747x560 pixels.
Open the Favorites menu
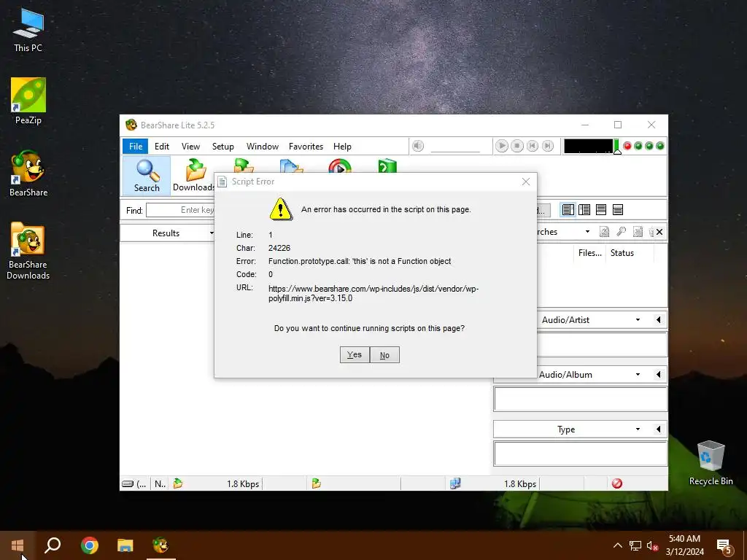pos(306,146)
